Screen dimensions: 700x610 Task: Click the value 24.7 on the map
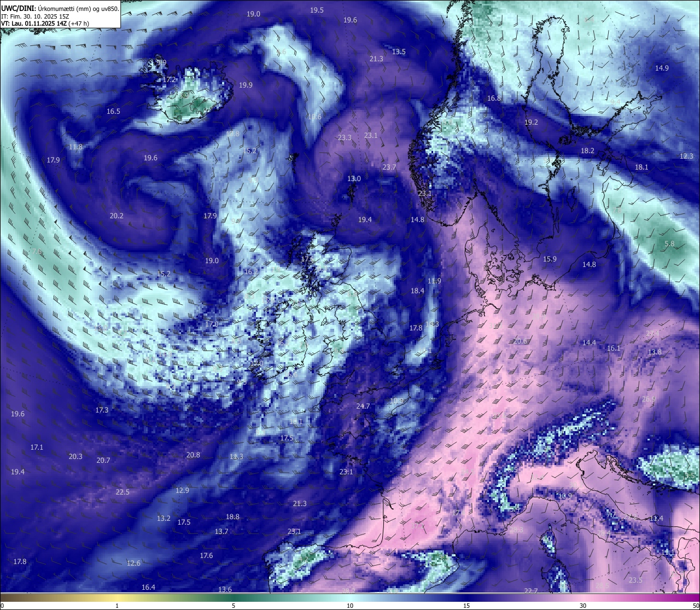pyautogui.click(x=363, y=406)
